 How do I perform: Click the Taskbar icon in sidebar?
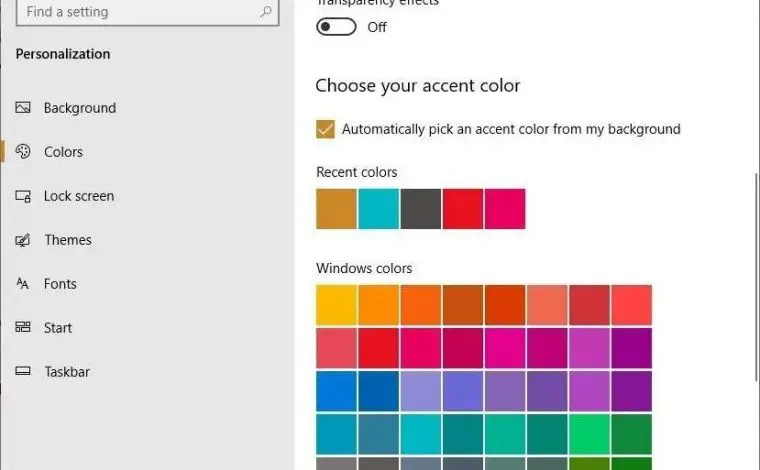coord(23,371)
